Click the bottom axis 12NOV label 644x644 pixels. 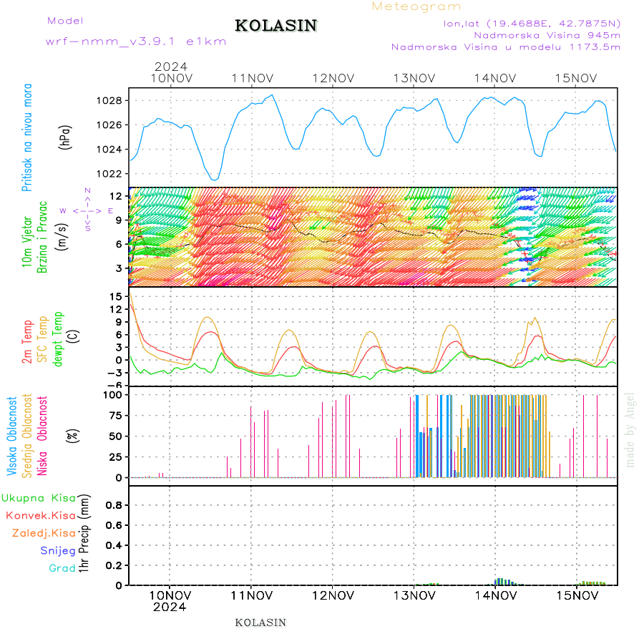(333, 595)
